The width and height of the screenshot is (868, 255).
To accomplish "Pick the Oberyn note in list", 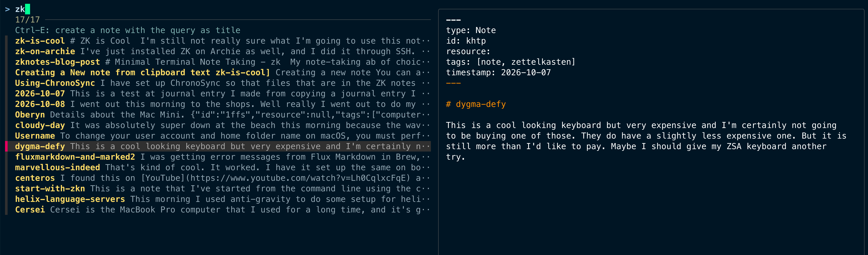I will click(x=222, y=115).
